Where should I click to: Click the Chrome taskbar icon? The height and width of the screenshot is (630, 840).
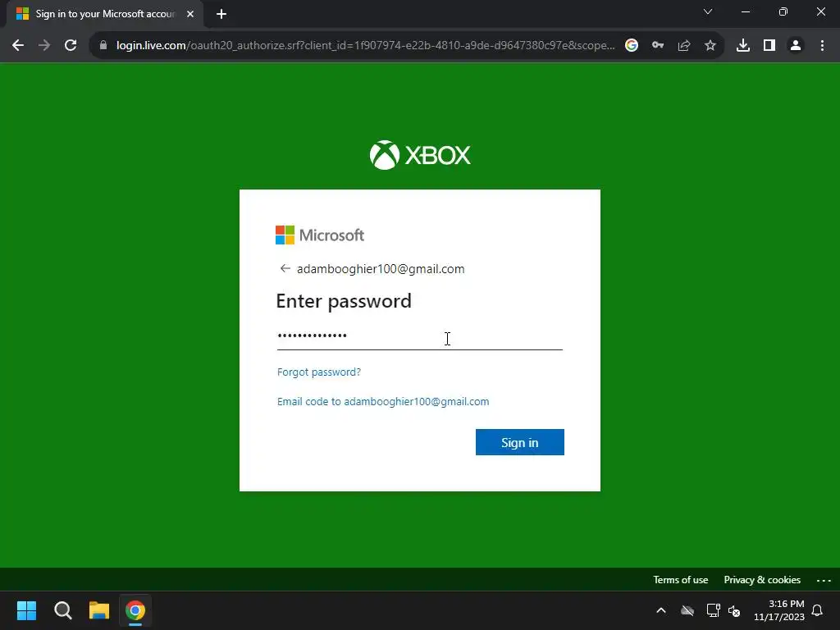135,610
